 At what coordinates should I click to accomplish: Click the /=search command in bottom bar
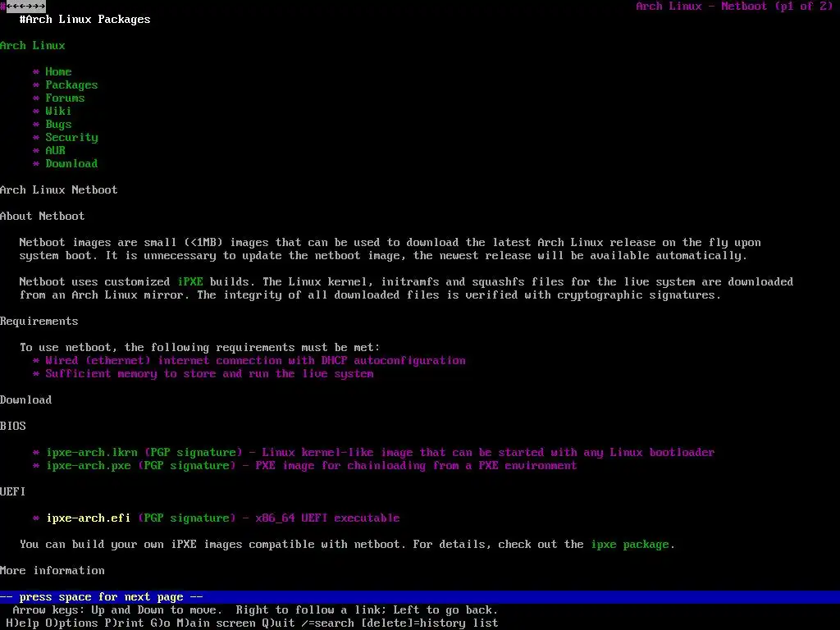328,623
